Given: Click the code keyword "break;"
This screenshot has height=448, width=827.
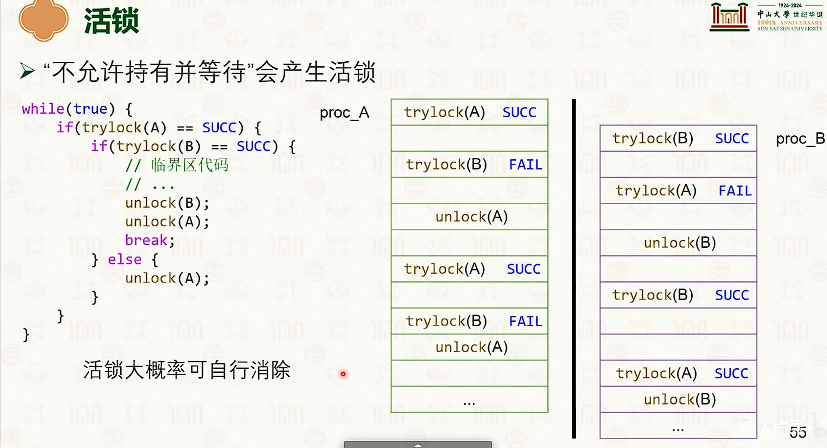Looking at the screenshot, I should click(x=150, y=240).
